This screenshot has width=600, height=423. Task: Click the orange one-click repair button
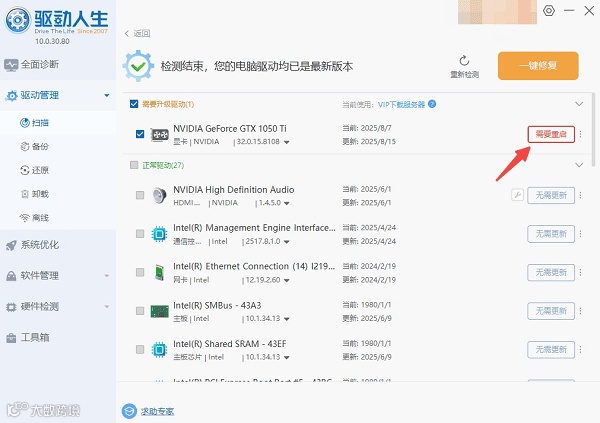click(x=538, y=66)
